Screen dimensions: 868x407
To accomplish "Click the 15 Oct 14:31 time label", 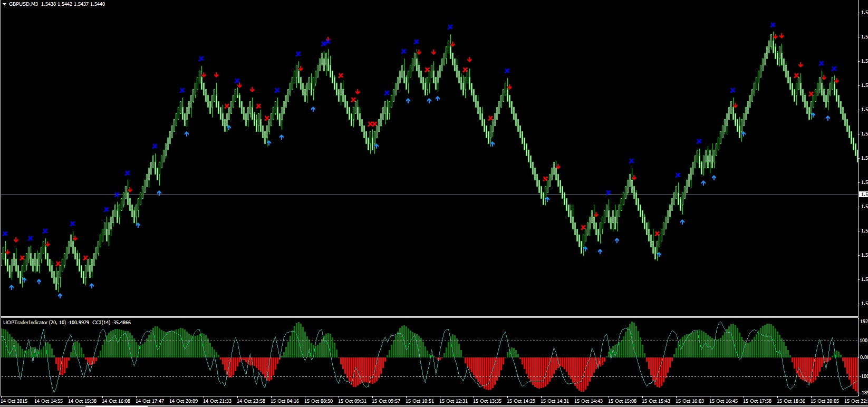I will pos(555,401).
